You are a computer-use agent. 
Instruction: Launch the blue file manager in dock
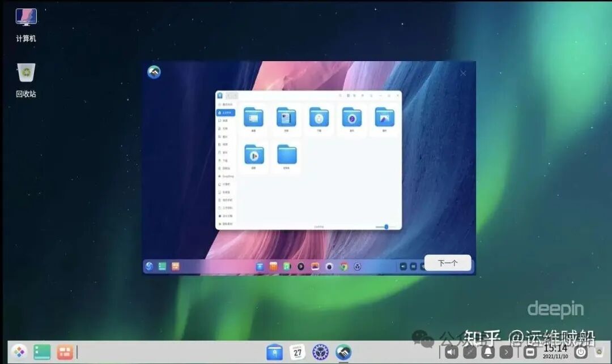coord(274,352)
